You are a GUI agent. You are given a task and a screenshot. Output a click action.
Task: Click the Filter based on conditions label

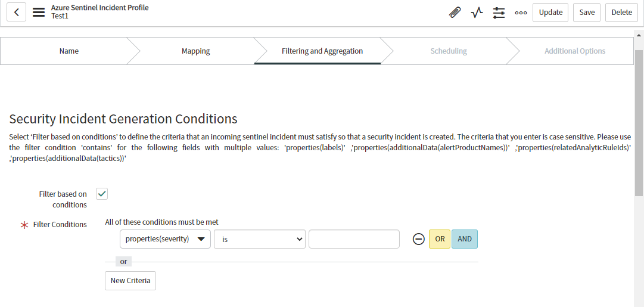63,199
